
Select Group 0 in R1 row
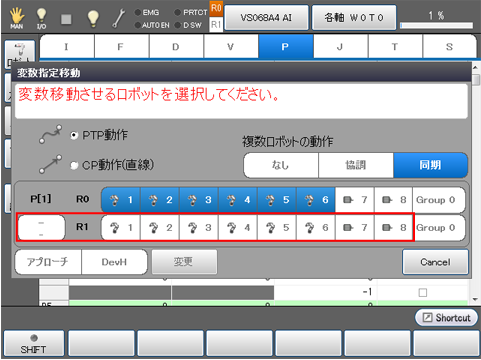pos(439,228)
